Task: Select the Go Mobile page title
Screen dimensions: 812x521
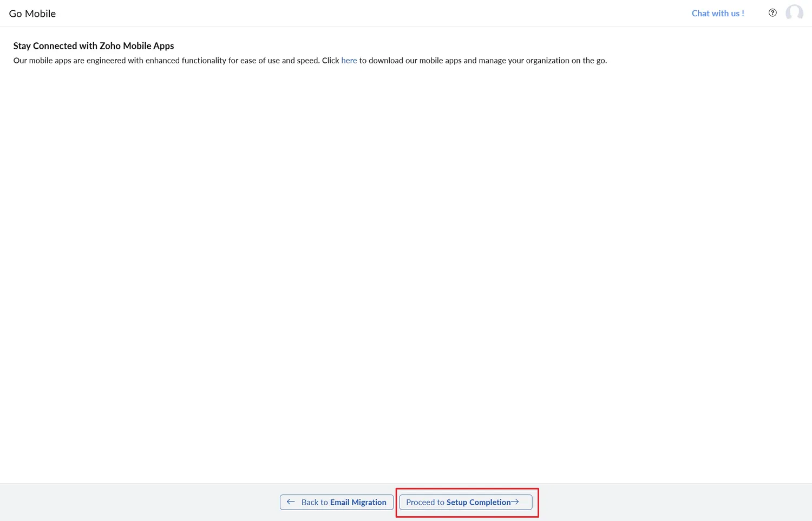Action: (x=32, y=13)
